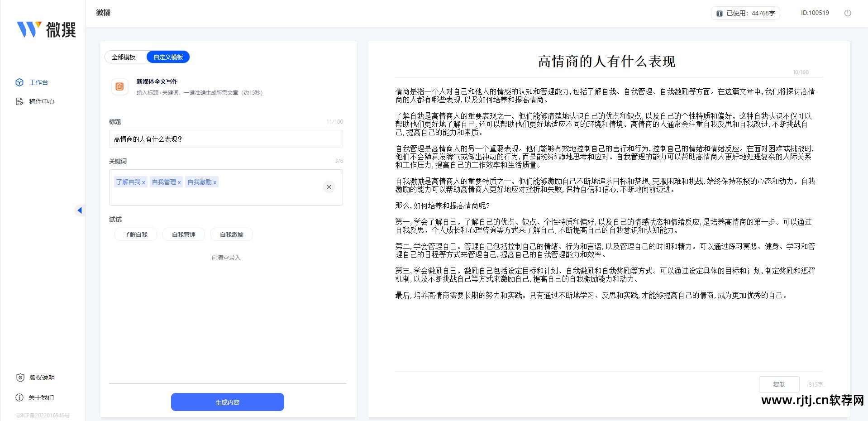Remove the 自我管理 keyword tag
The height and width of the screenshot is (421, 868).
pos(179,182)
